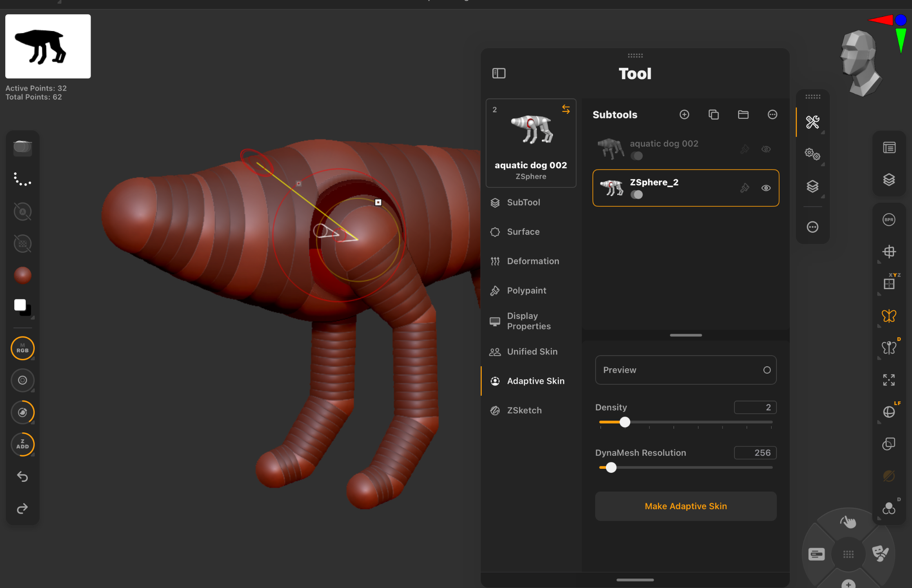
Task: Open the sidebar ellipsis more menu
Action: [812, 227]
